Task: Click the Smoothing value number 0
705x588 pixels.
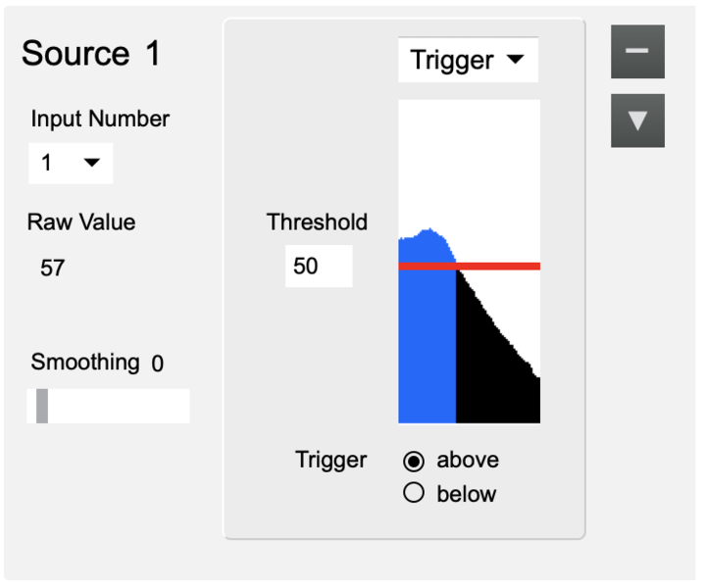Action: (158, 365)
